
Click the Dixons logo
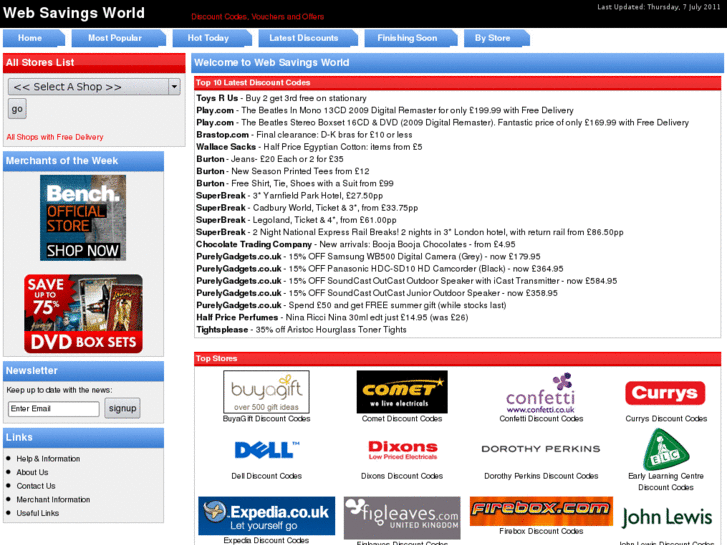[x=402, y=450]
